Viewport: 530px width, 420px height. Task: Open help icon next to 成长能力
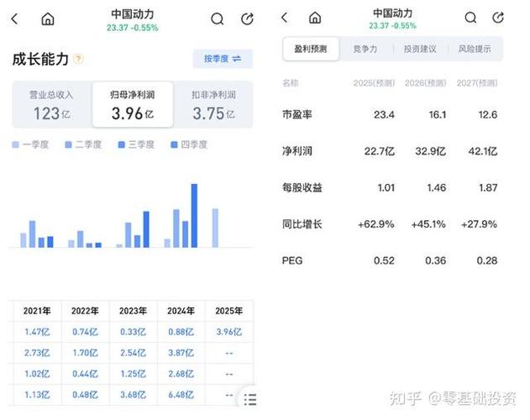click(x=78, y=59)
